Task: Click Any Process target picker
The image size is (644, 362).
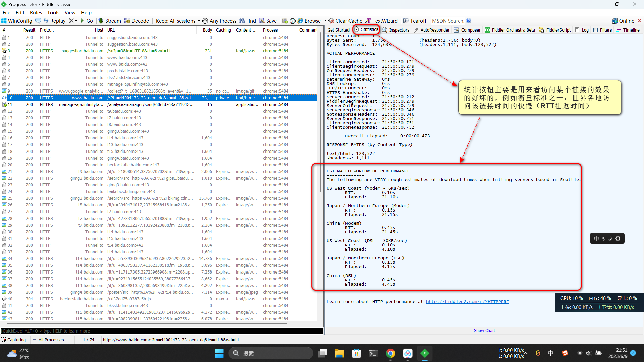Action: click(x=219, y=21)
